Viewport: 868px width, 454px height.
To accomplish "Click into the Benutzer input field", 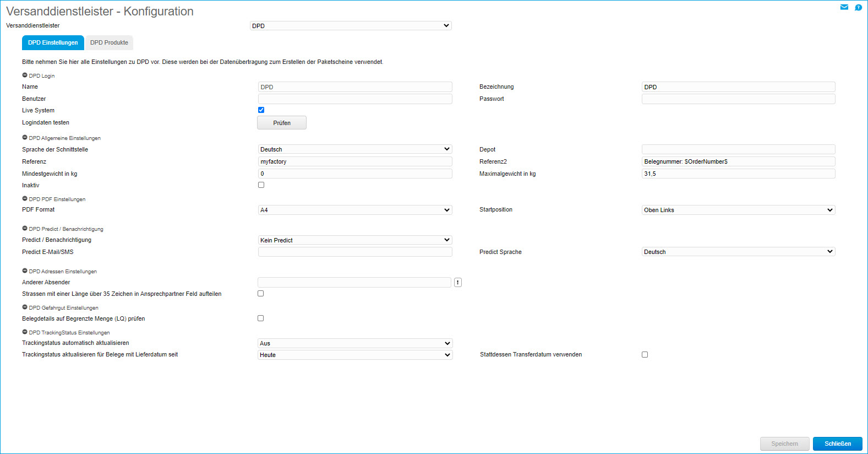I will (355, 99).
